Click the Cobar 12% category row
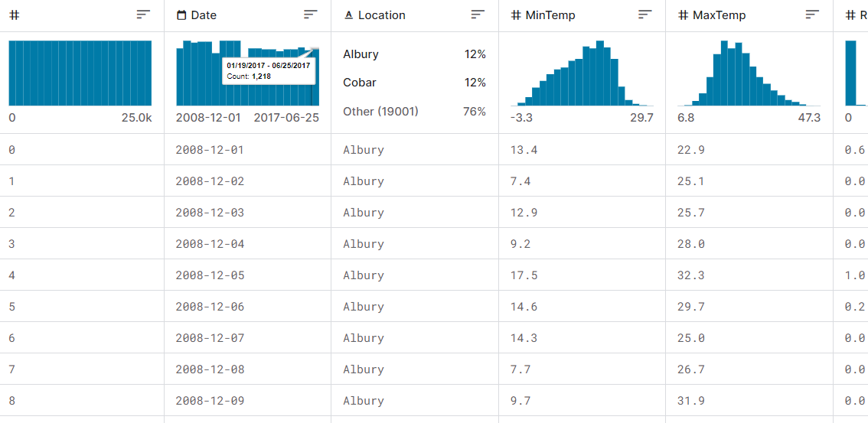Screen dimensions: 868x423 (x=414, y=83)
